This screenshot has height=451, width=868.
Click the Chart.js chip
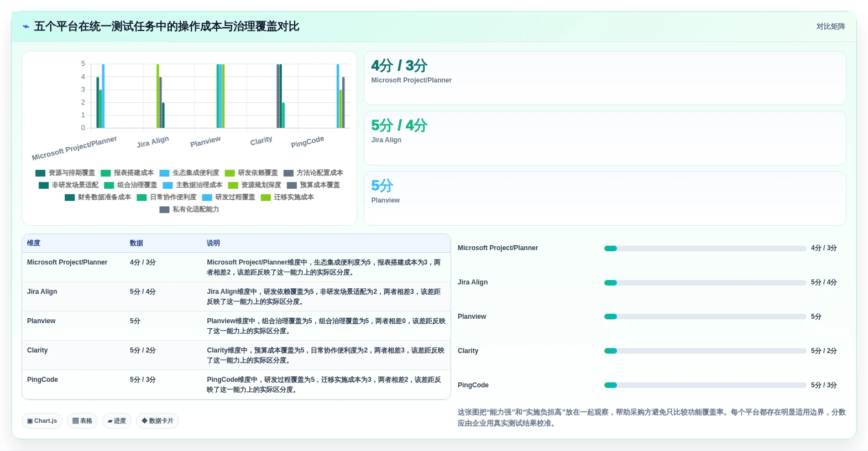[x=42, y=421]
